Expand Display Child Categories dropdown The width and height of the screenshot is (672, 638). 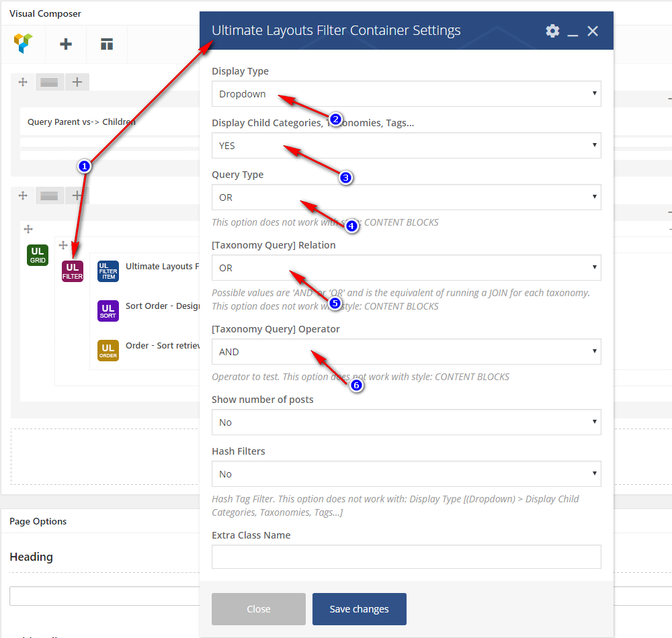[406, 146]
